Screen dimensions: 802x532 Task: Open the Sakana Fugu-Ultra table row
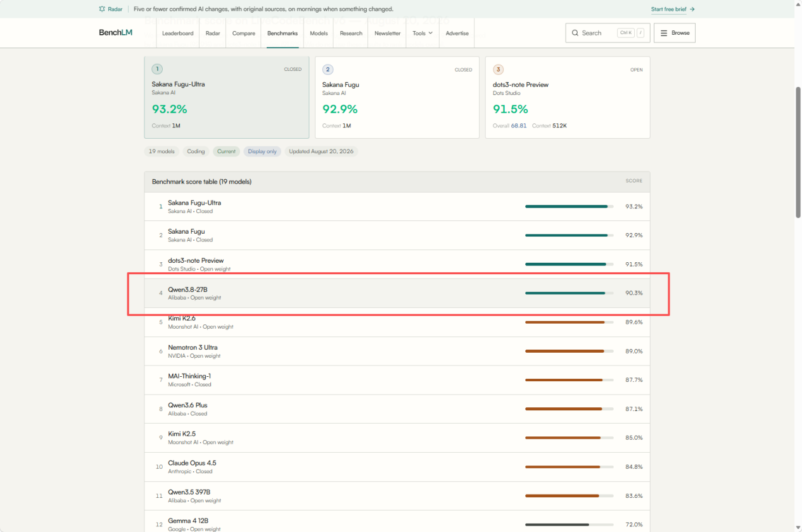click(397, 206)
